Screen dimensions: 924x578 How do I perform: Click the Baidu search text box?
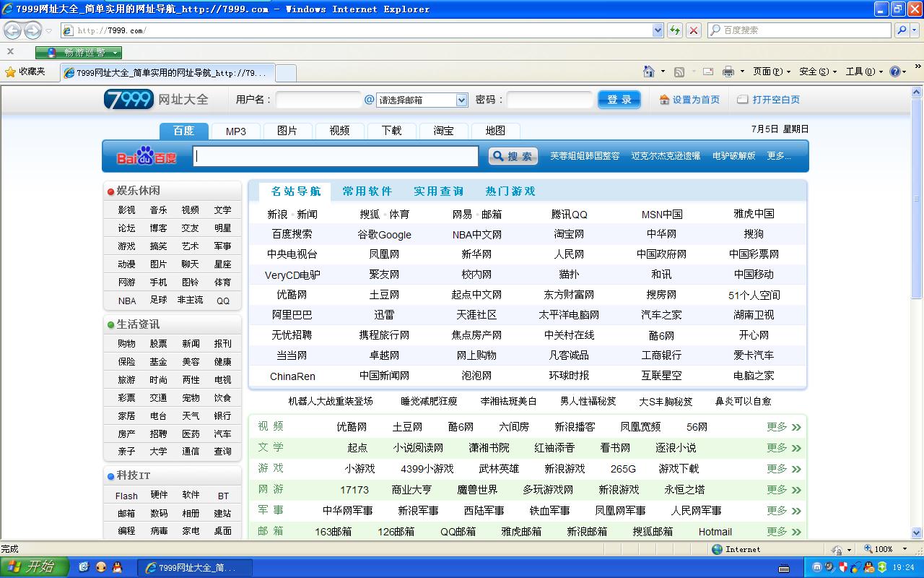click(336, 156)
